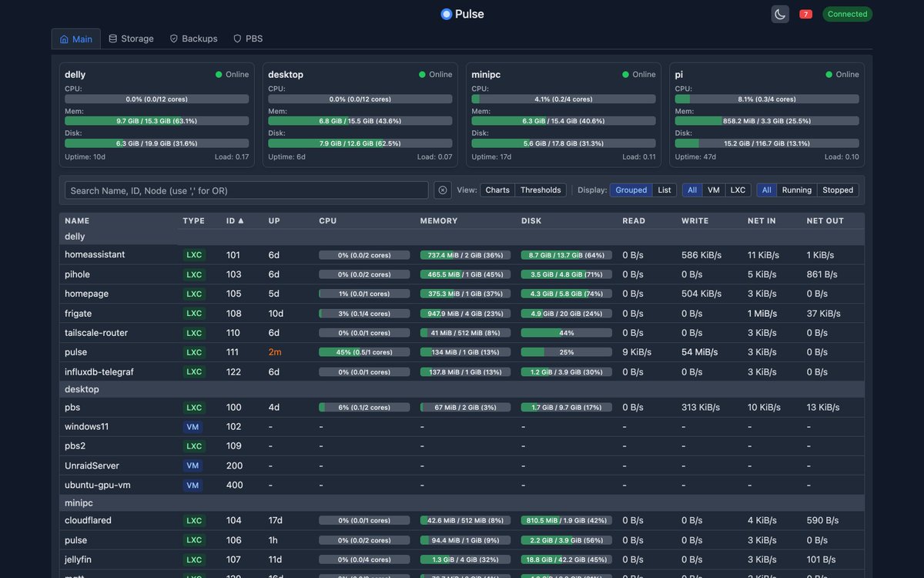Select the tailscale-router guest name
The height and width of the screenshot is (578, 924).
(x=96, y=333)
